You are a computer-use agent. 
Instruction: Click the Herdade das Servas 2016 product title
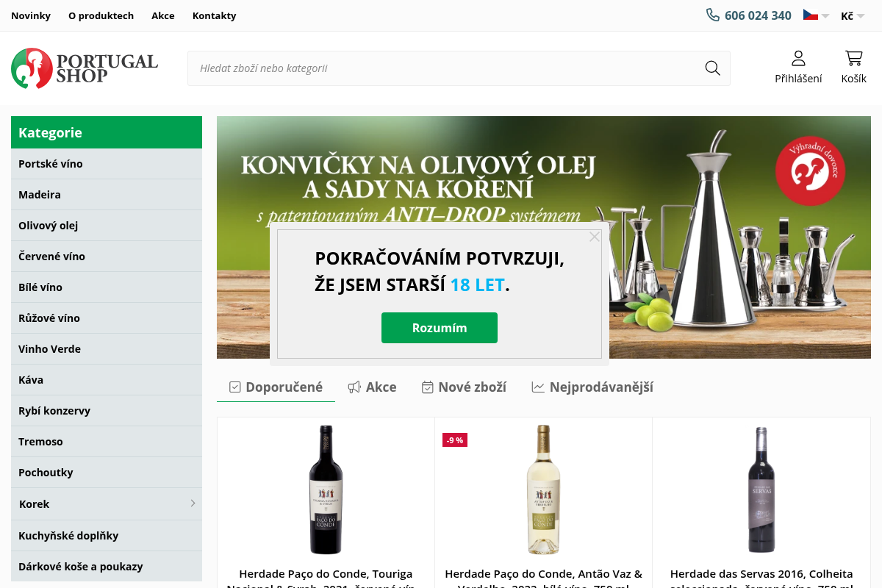761,579
